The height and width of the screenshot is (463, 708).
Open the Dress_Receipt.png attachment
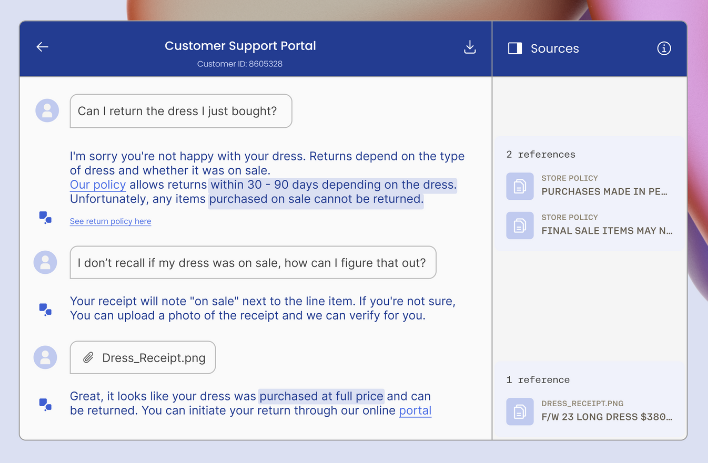point(143,357)
